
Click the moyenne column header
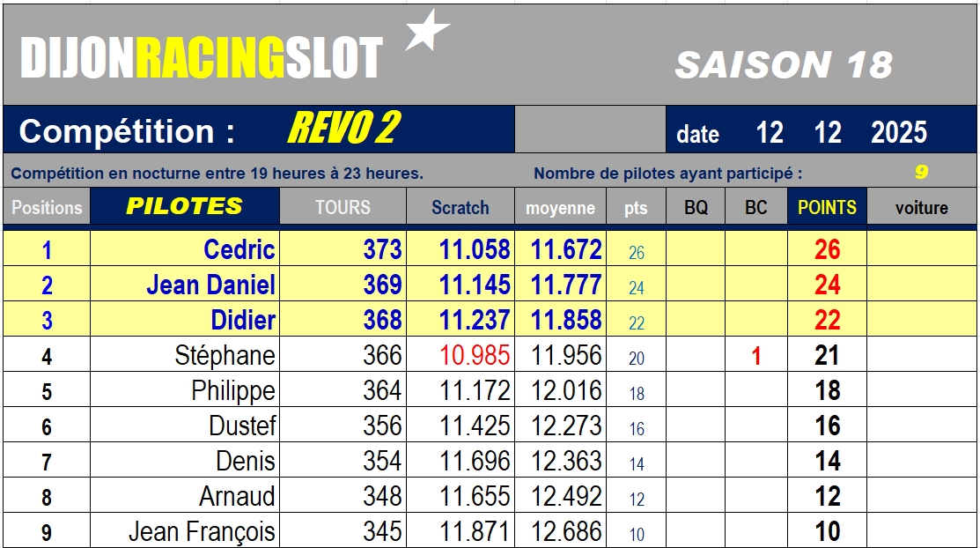pyautogui.click(x=560, y=208)
